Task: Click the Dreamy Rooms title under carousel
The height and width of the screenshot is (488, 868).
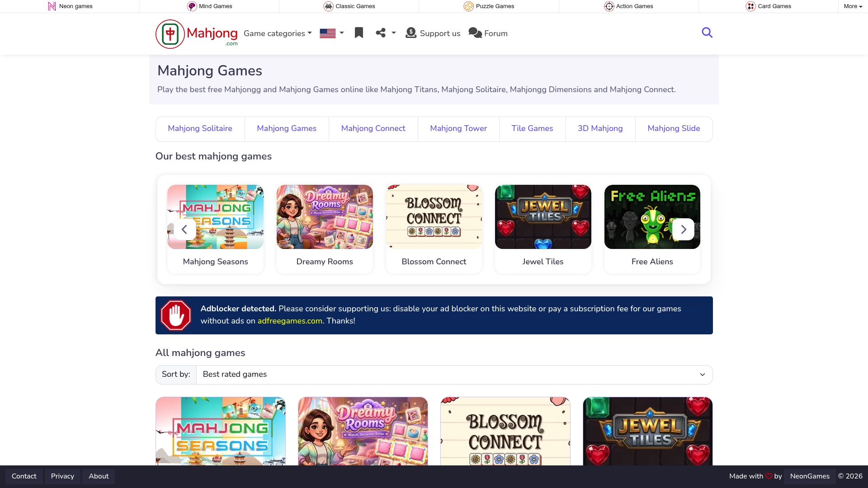Action: point(325,262)
